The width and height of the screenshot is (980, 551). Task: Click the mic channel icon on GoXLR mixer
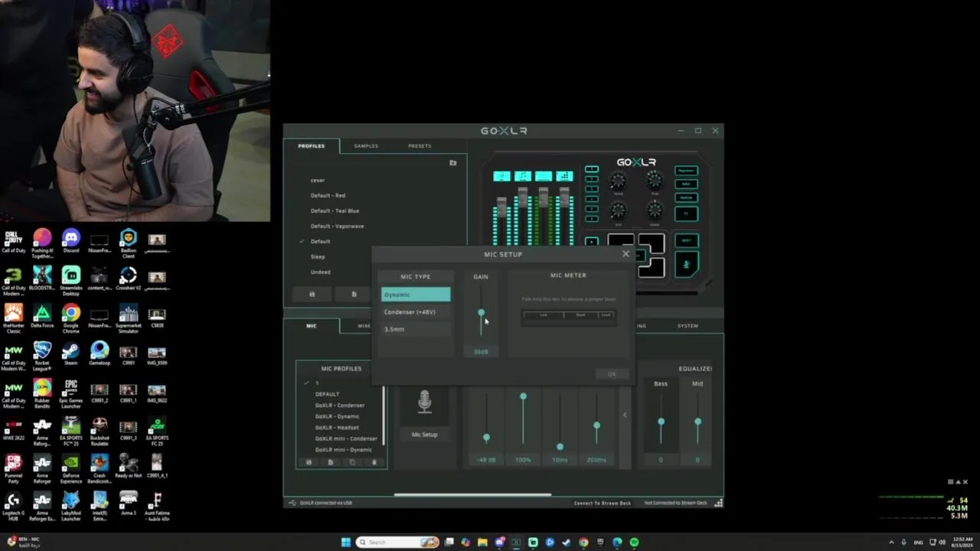click(x=501, y=177)
